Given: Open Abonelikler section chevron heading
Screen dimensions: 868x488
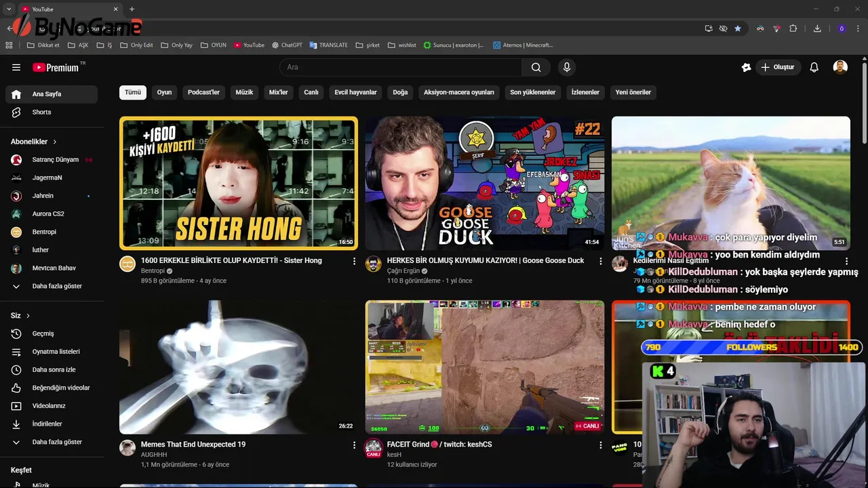Looking at the screenshot, I should click(34, 142).
